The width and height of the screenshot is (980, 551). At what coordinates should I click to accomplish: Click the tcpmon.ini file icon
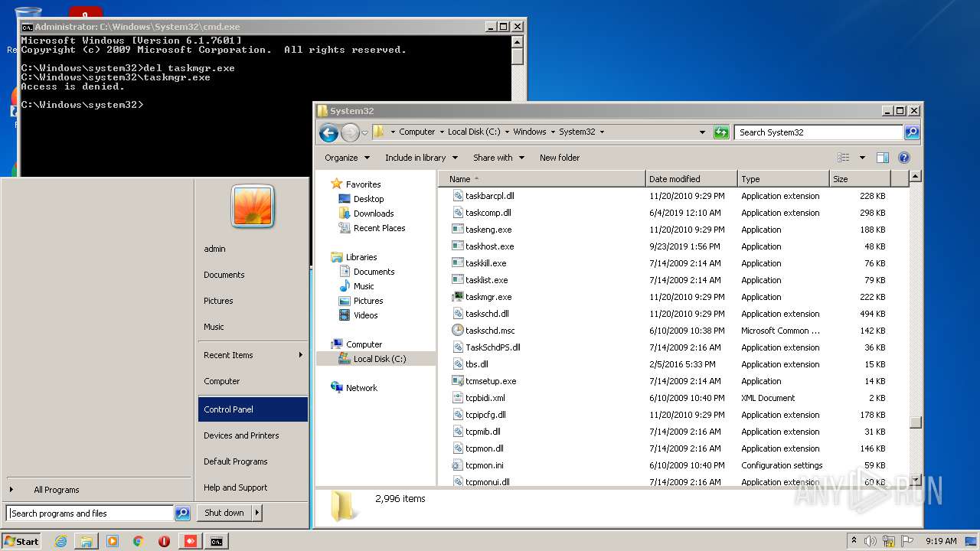coord(458,465)
